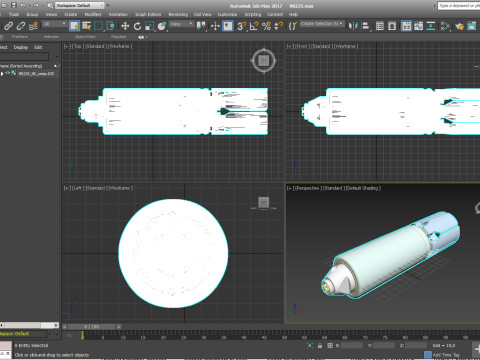Image resolution: width=480 pixels, height=360 pixels.
Task: Toggle Name Sorted Ascending column sort arrow
Action: click(55, 66)
